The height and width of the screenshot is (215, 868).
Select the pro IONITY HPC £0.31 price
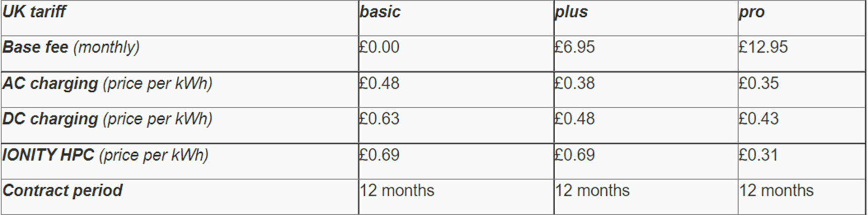pyautogui.click(x=758, y=155)
